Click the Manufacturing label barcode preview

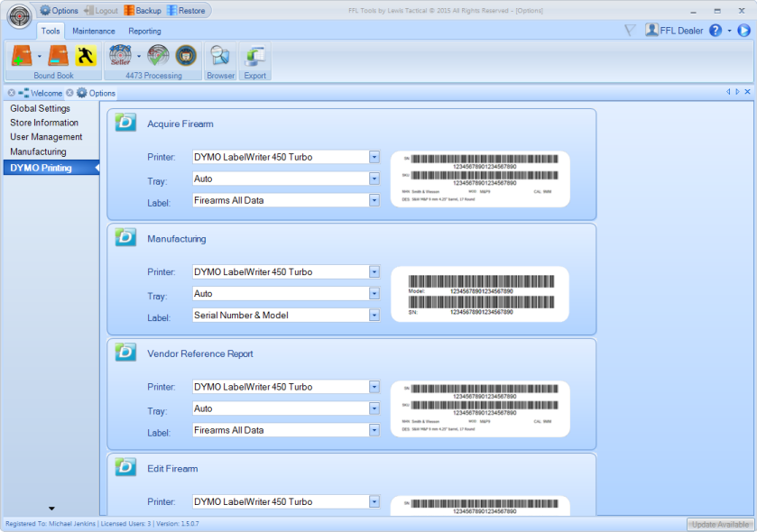pyautogui.click(x=480, y=294)
